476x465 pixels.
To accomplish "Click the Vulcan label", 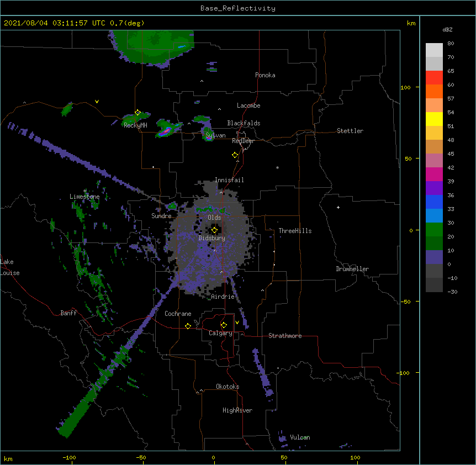I will click(300, 437).
